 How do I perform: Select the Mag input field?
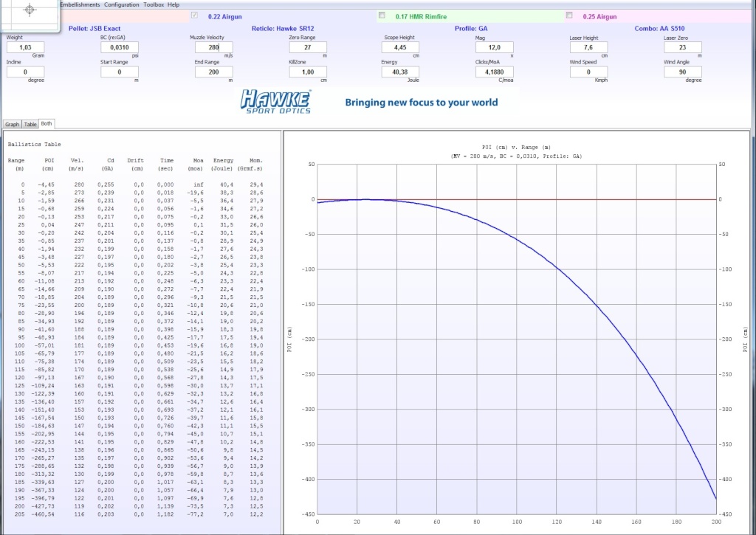(494, 47)
